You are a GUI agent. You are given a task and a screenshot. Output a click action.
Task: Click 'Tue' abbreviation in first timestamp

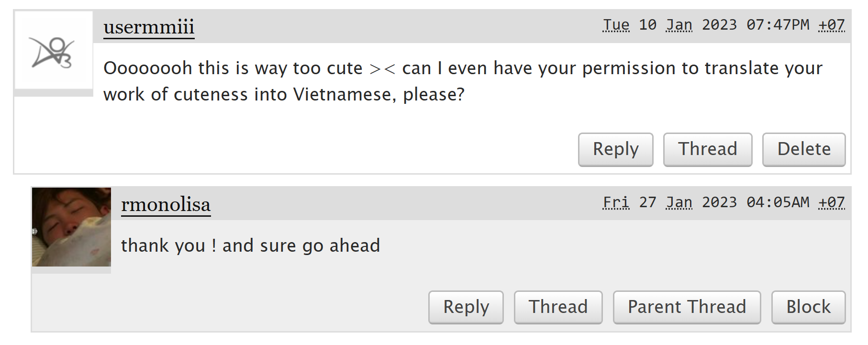click(616, 25)
